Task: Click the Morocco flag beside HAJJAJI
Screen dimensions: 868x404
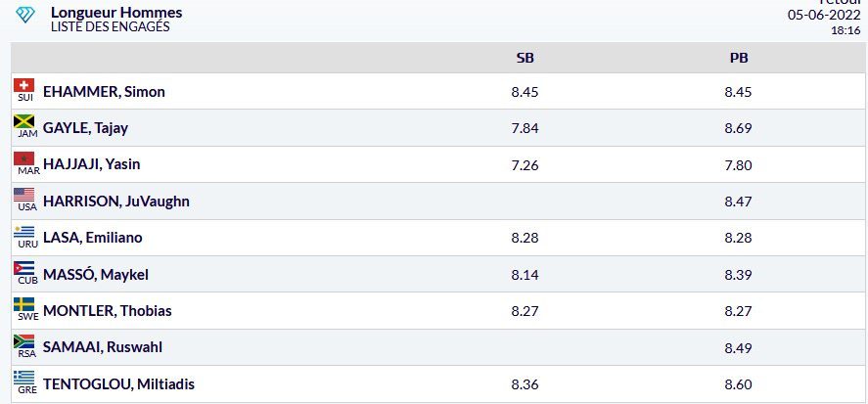Action: pos(23,158)
